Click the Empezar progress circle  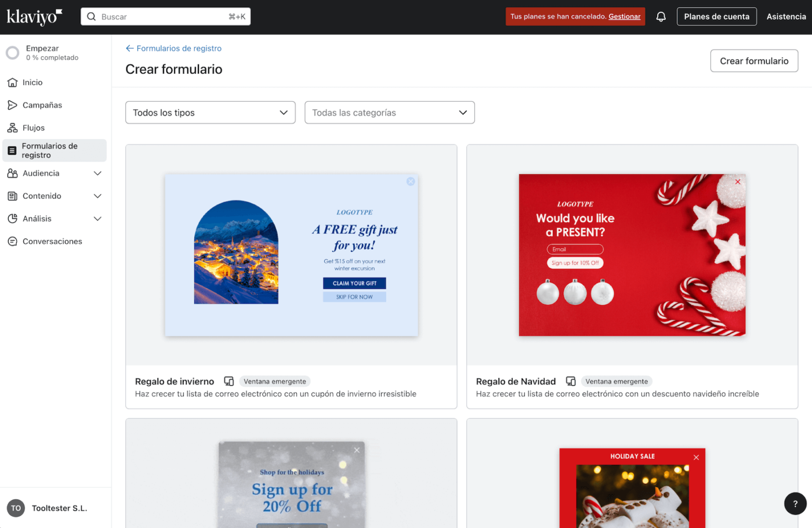(12, 53)
